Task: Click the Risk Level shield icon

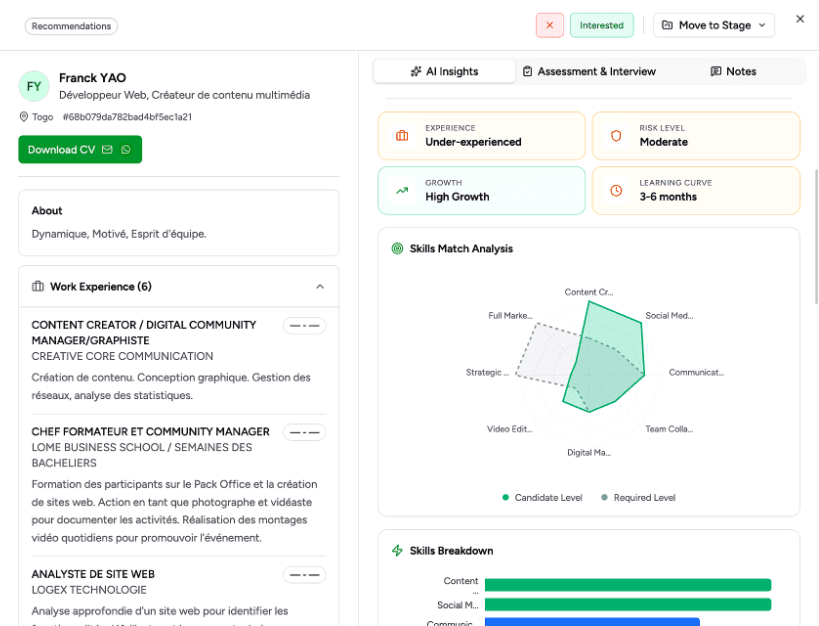Action: pyautogui.click(x=616, y=136)
